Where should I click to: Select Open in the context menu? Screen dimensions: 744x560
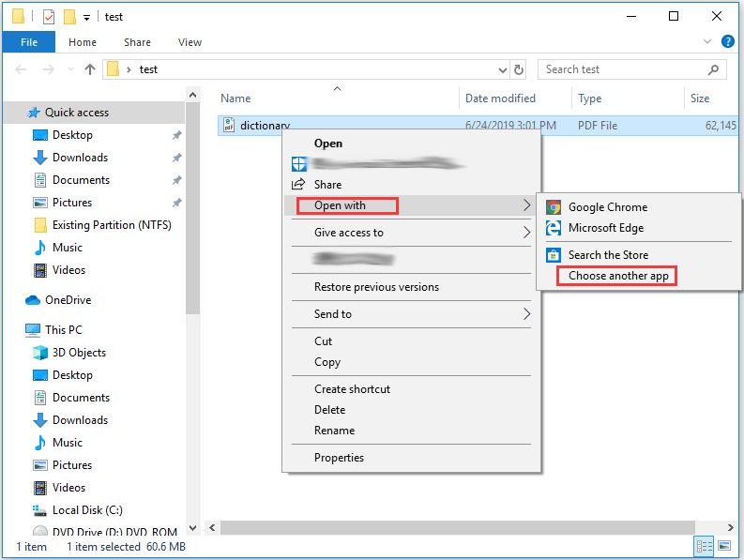click(x=327, y=144)
